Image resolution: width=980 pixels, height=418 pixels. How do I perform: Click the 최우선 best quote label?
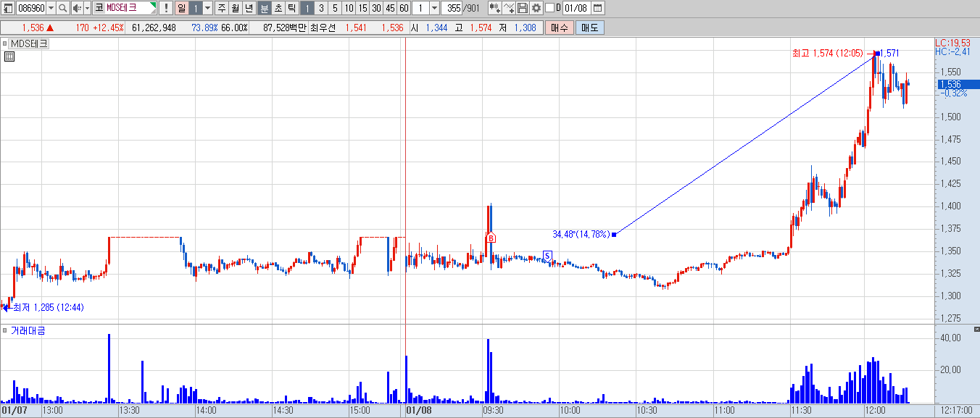coord(323,28)
